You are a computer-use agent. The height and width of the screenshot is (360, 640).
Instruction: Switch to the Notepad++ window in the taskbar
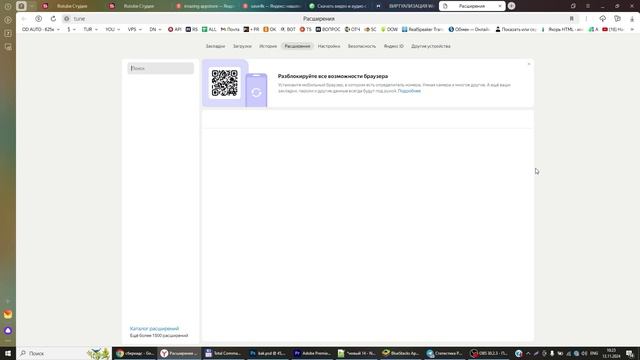click(x=356, y=353)
